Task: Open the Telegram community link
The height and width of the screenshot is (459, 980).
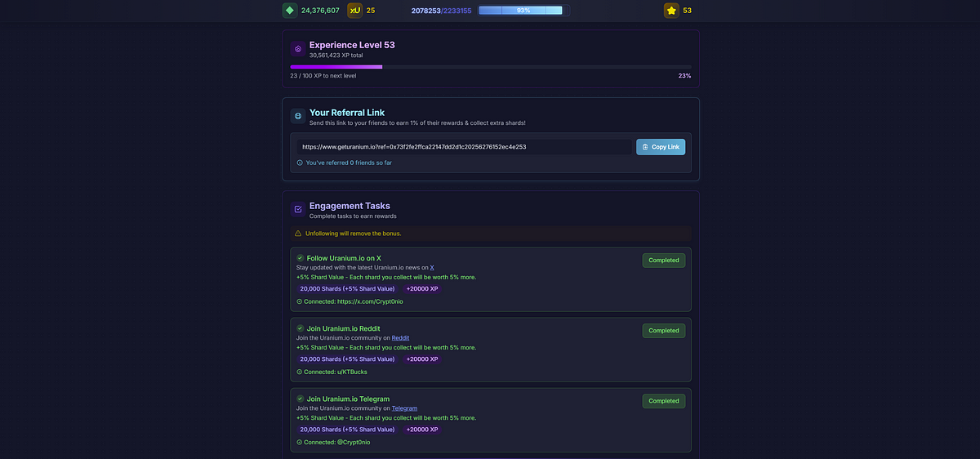Action: 404,408
